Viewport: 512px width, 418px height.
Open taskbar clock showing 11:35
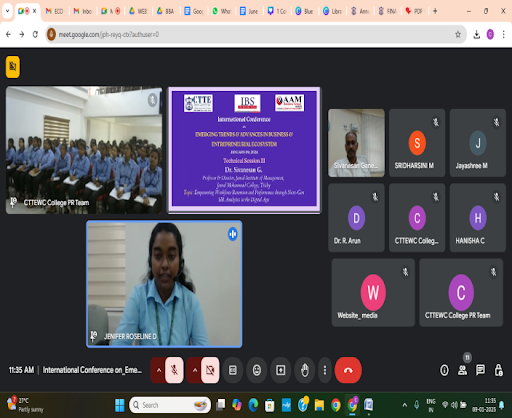[483, 405]
